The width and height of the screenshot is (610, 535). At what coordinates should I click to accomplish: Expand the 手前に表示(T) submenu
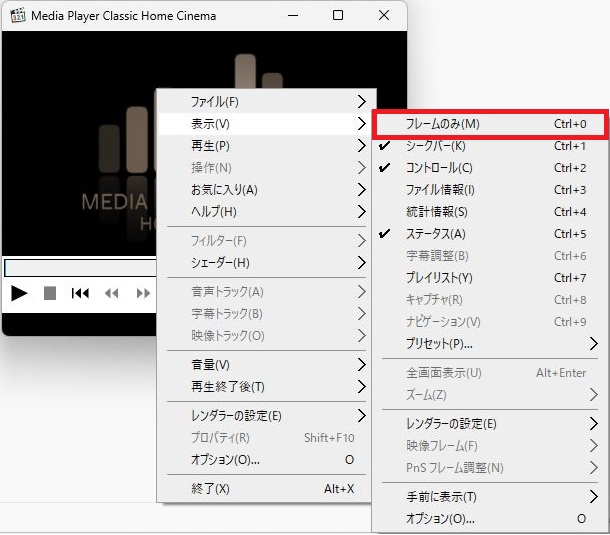click(x=490, y=497)
